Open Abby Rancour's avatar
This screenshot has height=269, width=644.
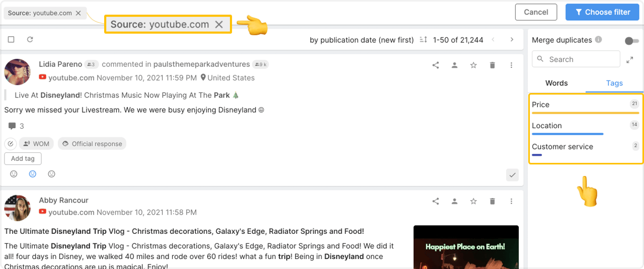click(18, 208)
